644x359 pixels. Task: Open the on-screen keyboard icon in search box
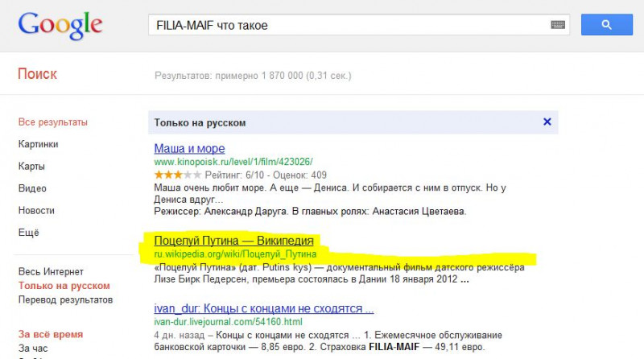coord(557,25)
